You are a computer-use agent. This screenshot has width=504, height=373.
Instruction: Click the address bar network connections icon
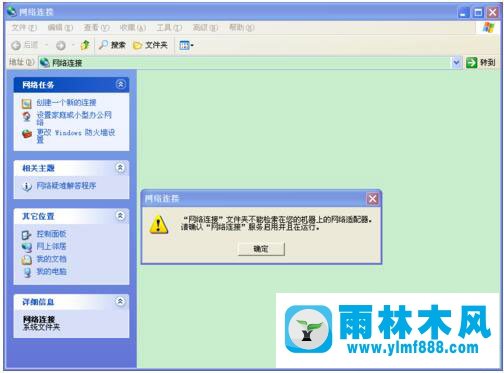(45, 62)
